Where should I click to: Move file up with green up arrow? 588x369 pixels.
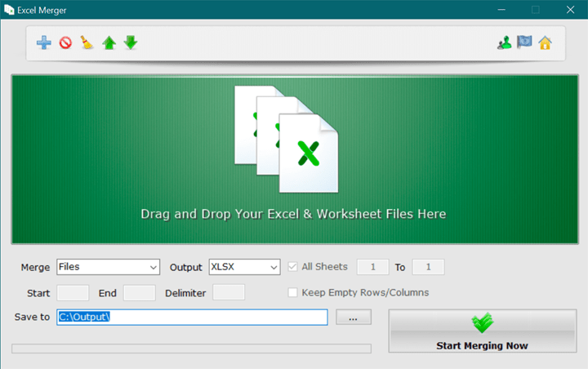109,42
